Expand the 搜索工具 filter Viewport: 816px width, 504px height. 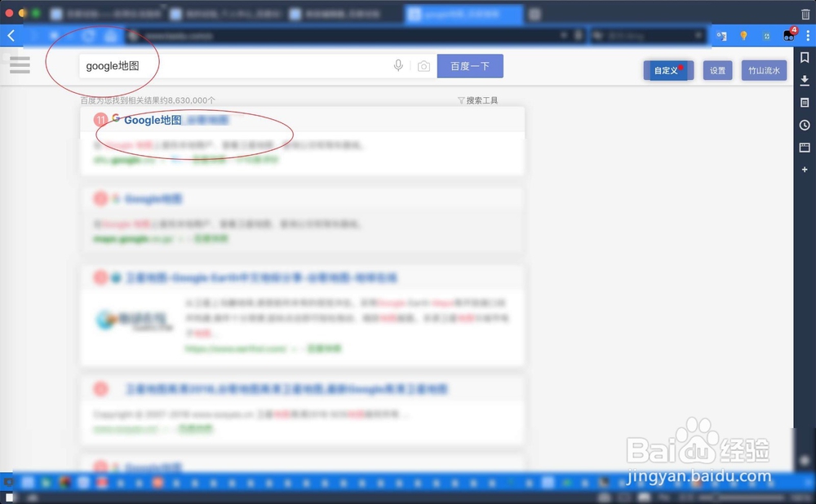(x=477, y=100)
